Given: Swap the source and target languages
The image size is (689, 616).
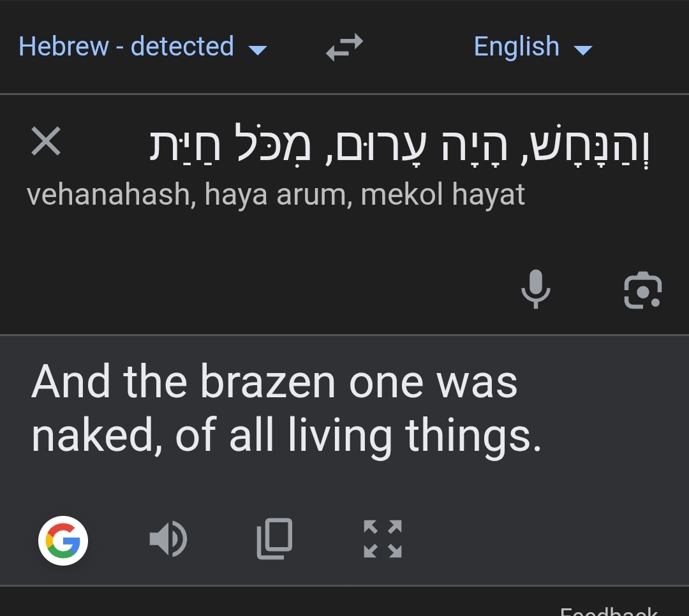Looking at the screenshot, I should click(x=344, y=47).
